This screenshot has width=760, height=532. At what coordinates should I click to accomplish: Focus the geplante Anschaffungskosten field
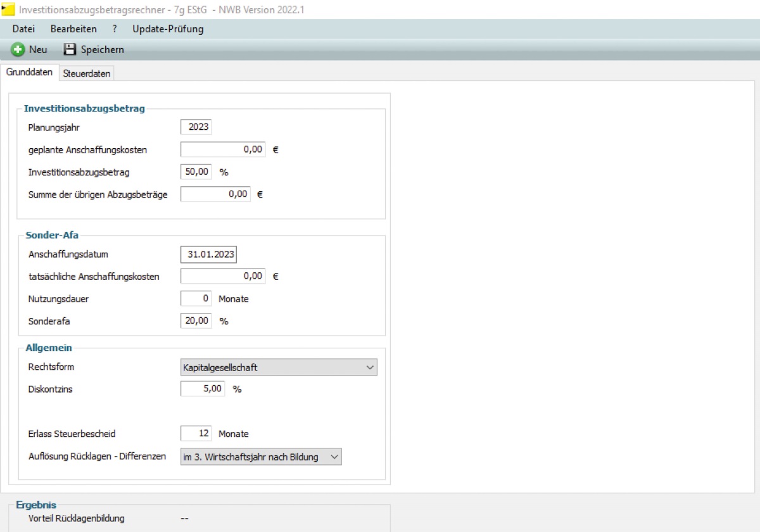coord(223,150)
